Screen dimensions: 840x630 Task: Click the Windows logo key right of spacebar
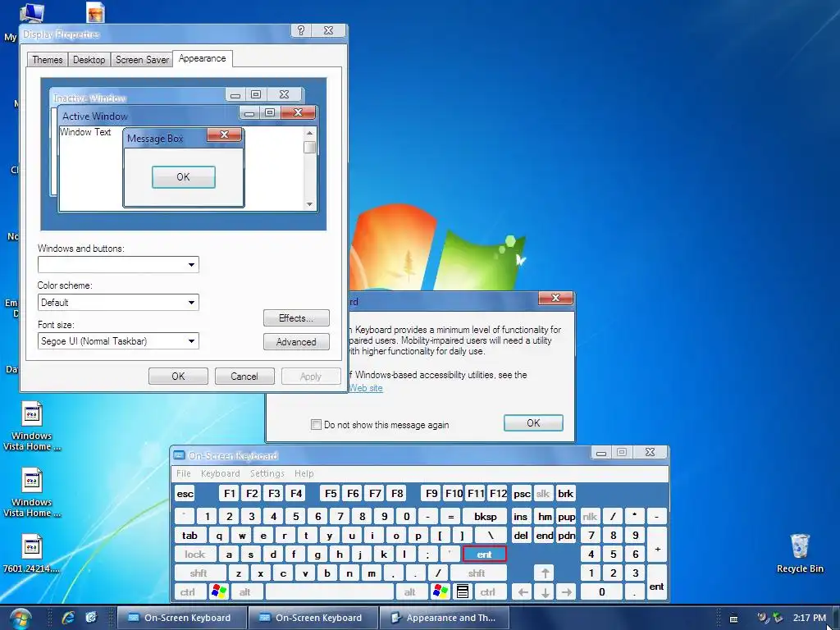(x=441, y=592)
